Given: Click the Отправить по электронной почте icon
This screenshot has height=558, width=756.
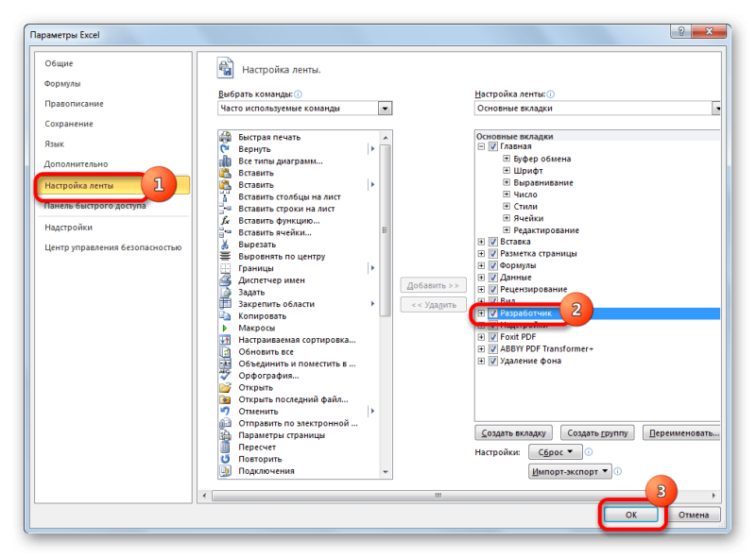Looking at the screenshot, I should 225,423.
